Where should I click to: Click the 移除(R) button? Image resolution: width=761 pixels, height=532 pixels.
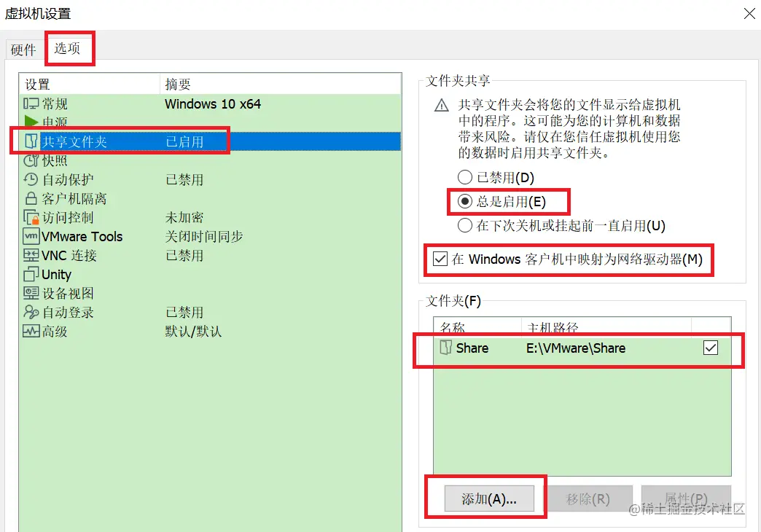pos(588,498)
